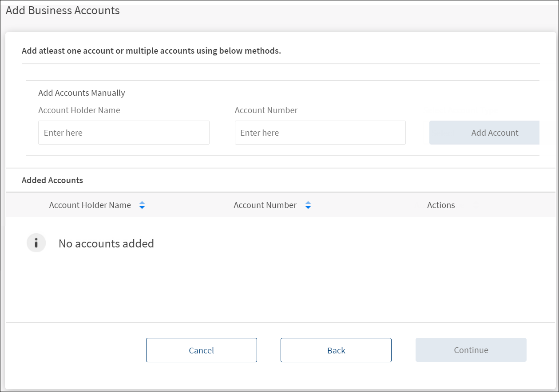Viewport: 559px width, 392px height.
Task: Click the Add Business Accounts page title
Action: pyautogui.click(x=63, y=11)
